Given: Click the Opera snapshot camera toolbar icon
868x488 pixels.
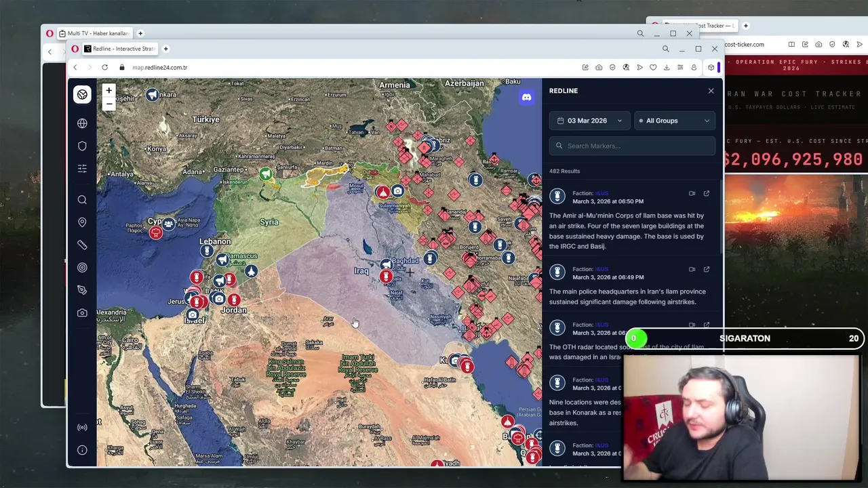Looking at the screenshot, I should tap(599, 67).
